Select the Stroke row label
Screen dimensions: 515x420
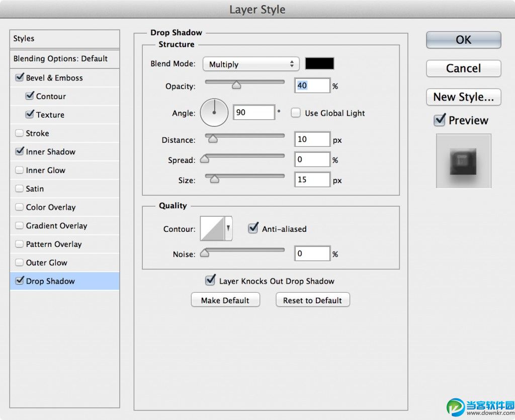tap(37, 133)
